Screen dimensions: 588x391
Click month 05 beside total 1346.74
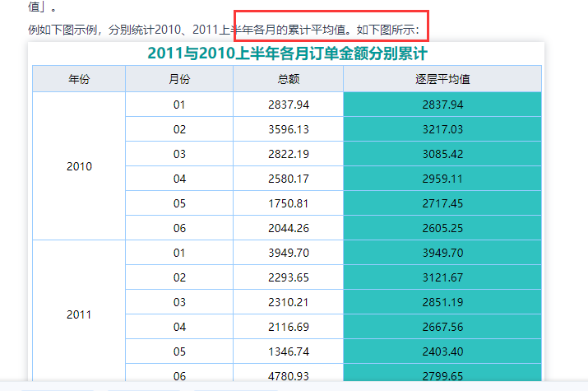[179, 351]
